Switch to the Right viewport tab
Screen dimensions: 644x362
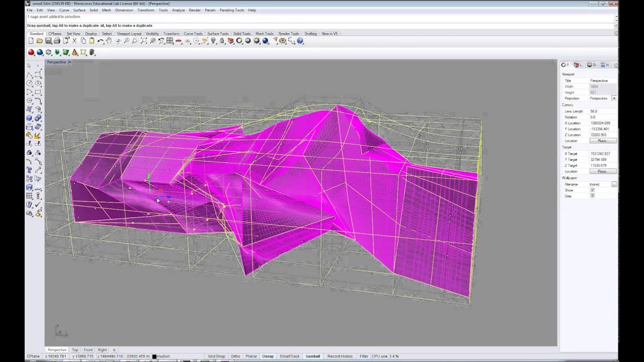coord(102,350)
